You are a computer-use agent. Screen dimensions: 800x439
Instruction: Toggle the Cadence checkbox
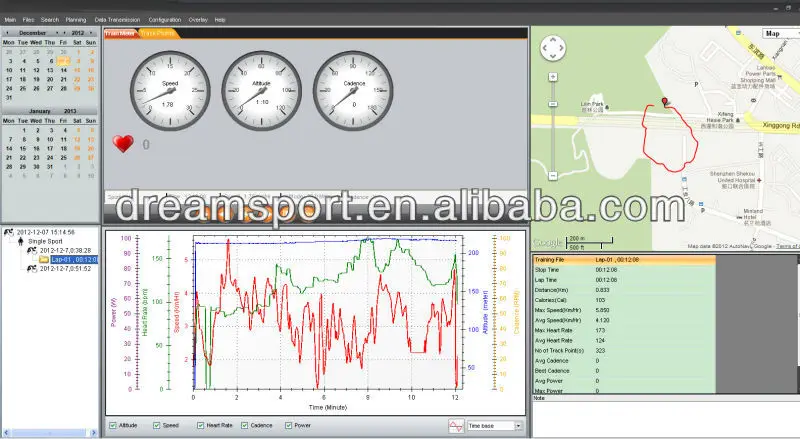pyautogui.click(x=244, y=425)
